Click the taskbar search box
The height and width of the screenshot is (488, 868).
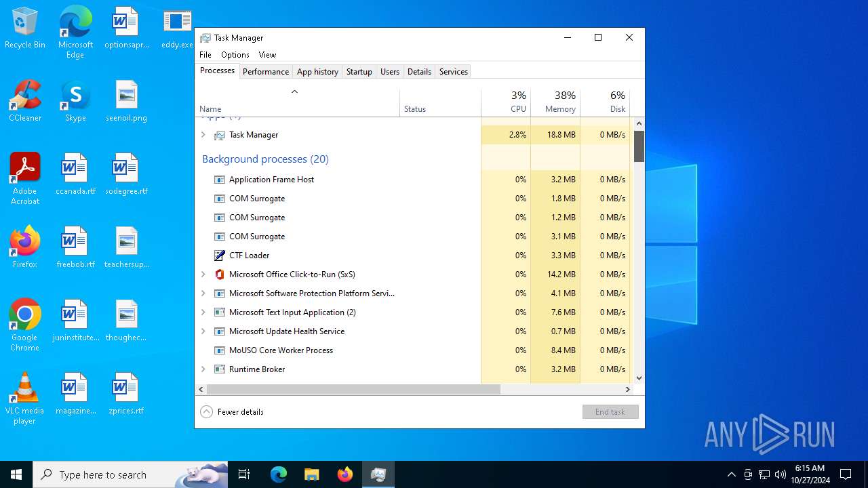click(131, 474)
